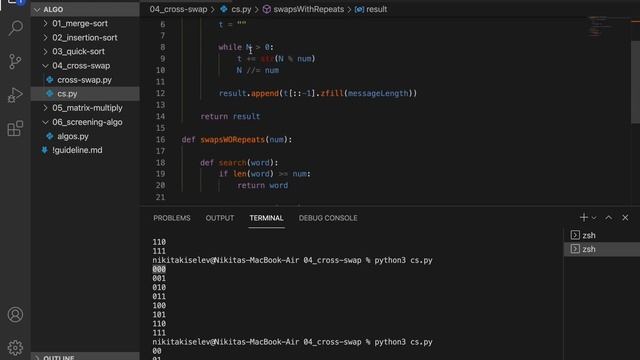Click 04_cross-swap breadcrumb segment
This screenshot has width=640, height=360.
click(178, 9)
